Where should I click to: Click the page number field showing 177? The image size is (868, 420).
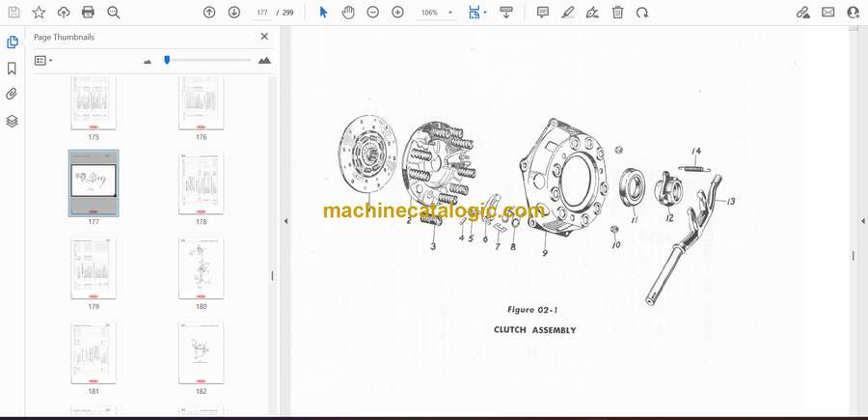point(262,13)
